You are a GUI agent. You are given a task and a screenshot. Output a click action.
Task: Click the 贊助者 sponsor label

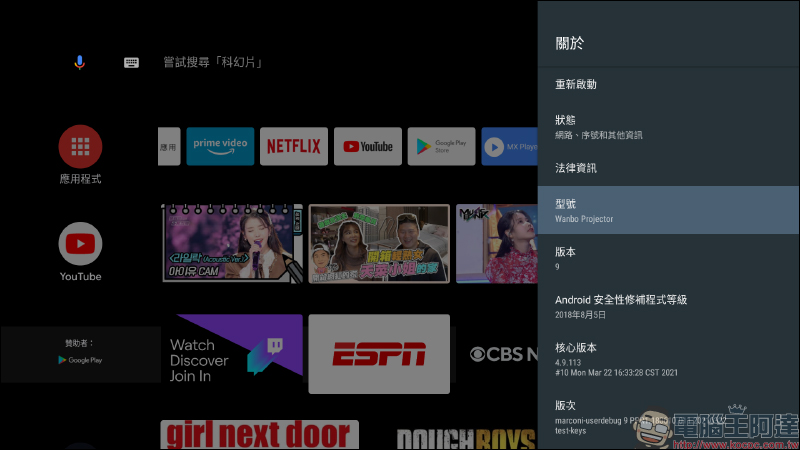pos(79,343)
